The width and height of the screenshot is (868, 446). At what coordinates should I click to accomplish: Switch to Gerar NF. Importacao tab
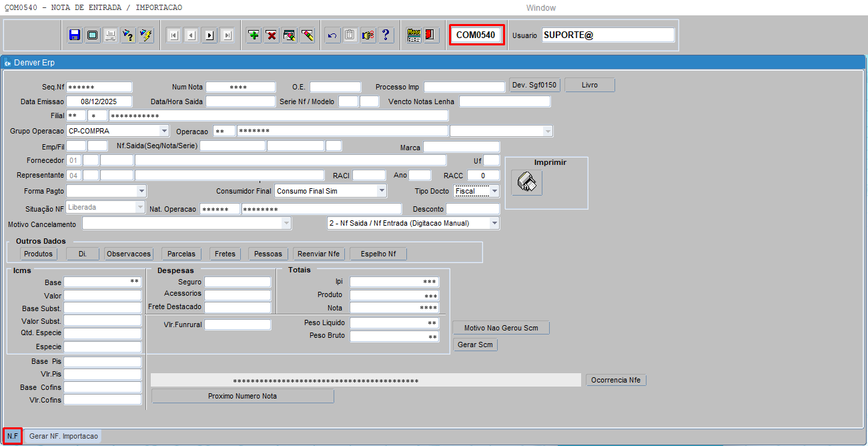click(x=63, y=436)
